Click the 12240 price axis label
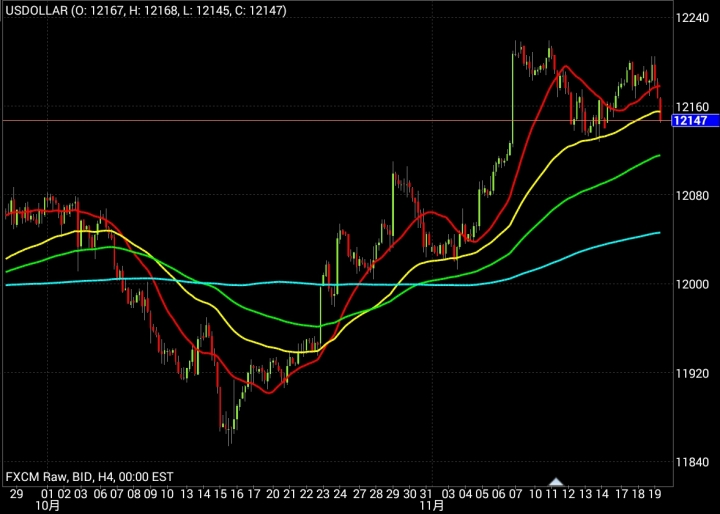720x514 pixels. click(692, 17)
